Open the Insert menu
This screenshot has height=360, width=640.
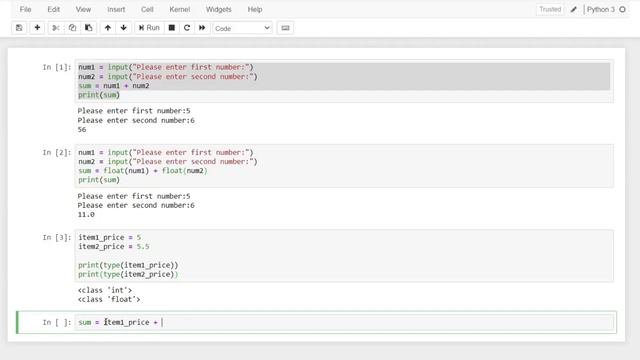[x=116, y=9]
